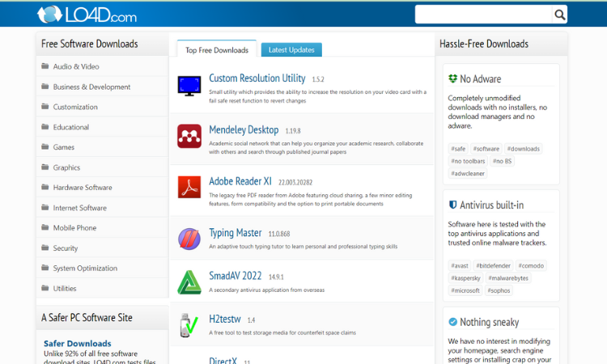The height and width of the screenshot is (364, 607).
Task: Click the #sophos tag
Action: tap(499, 290)
